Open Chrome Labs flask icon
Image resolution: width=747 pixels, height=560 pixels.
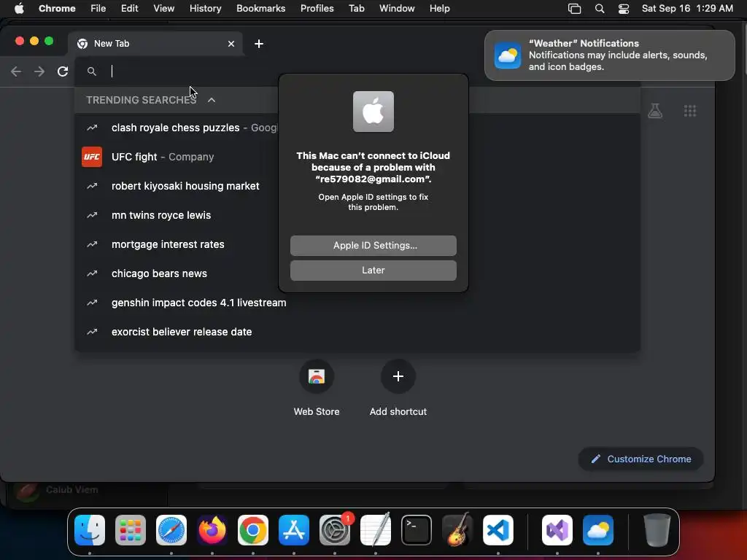pos(655,111)
